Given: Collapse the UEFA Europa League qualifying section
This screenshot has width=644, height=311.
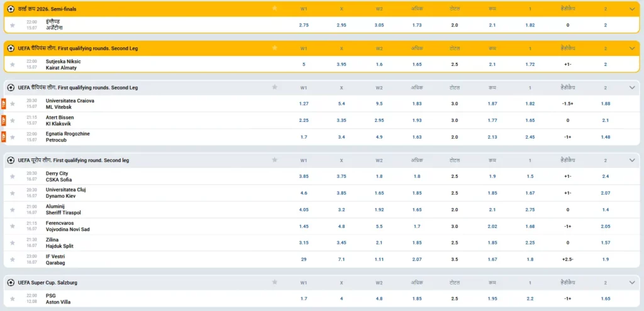Looking at the screenshot, I should click(x=632, y=160).
